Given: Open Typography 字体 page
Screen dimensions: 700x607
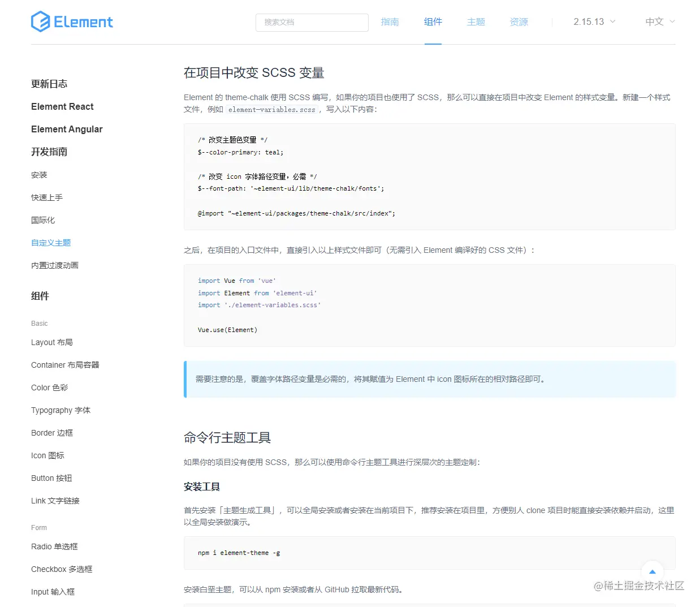Looking at the screenshot, I should click(x=61, y=410).
